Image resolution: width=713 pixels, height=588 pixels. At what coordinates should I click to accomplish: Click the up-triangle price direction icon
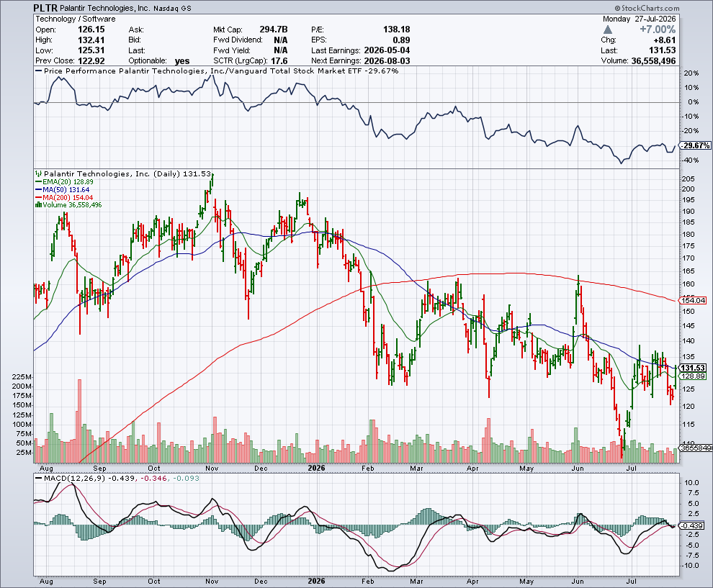pos(608,30)
